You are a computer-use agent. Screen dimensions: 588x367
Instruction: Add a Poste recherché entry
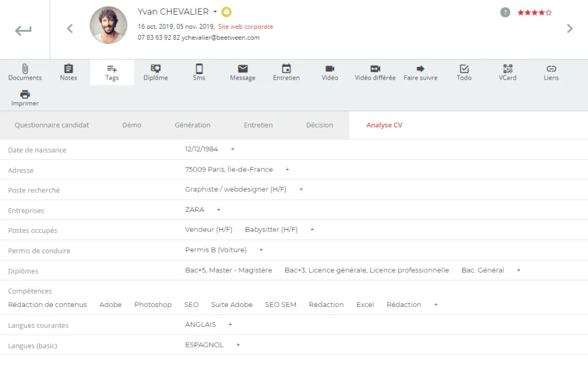click(x=301, y=189)
